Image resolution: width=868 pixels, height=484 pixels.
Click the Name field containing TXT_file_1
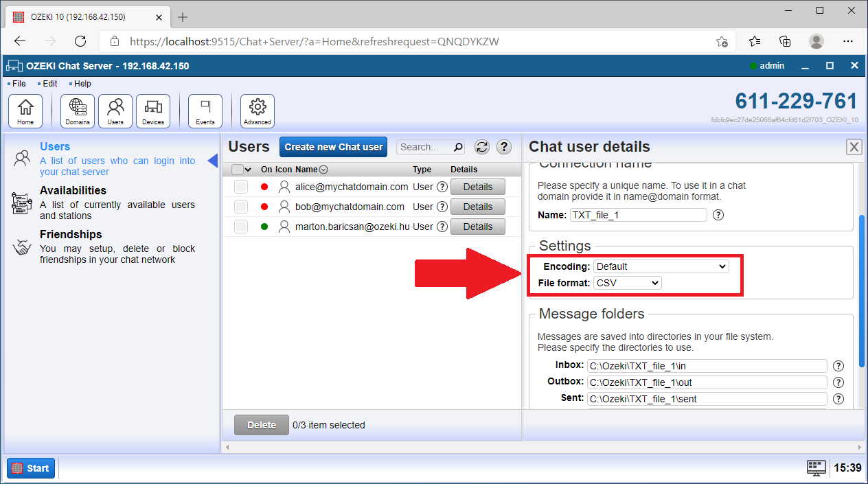638,215
